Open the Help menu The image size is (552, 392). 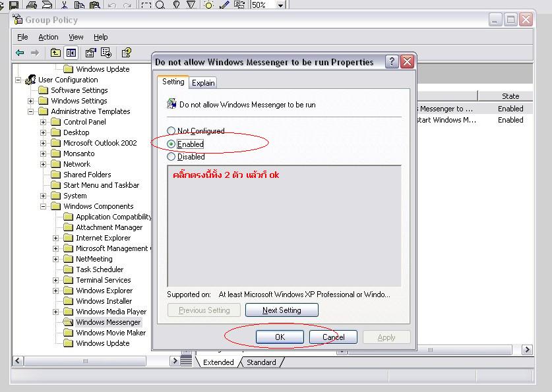tap(101, 37)
